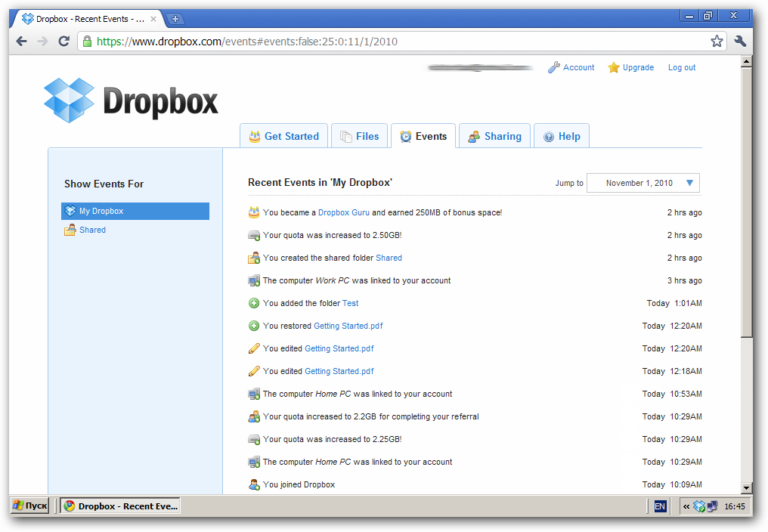This screenshot has height=532, width=768.
Task: Click green plus icon beside restored Getting Started.pdf
Action: pyautogui.click(x=254, y=326)
